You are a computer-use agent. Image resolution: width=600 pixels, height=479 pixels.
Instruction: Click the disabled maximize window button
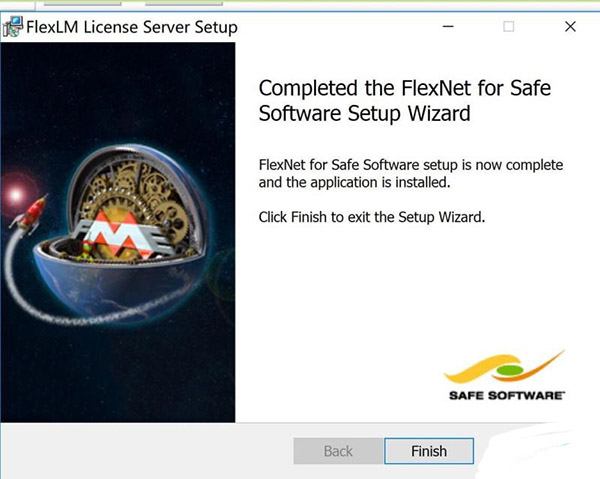pos(509,26)
